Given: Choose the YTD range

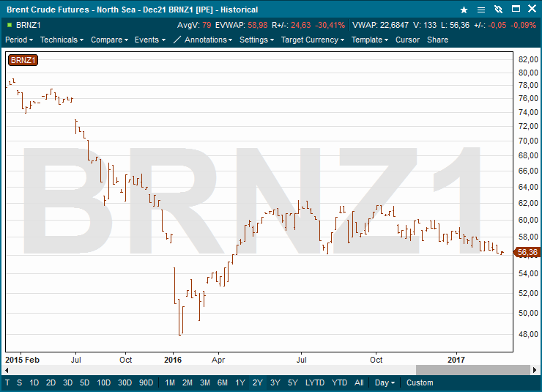Looking at the screenshot, I should click(x=339, y=382).
